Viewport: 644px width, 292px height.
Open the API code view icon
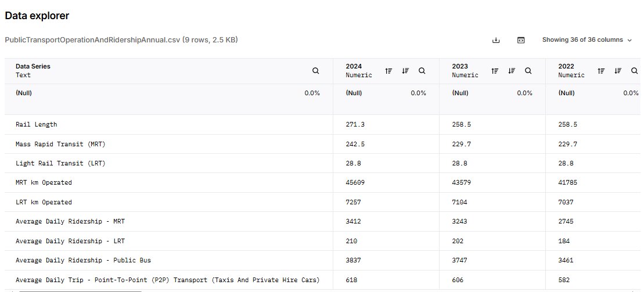point(521,40)
